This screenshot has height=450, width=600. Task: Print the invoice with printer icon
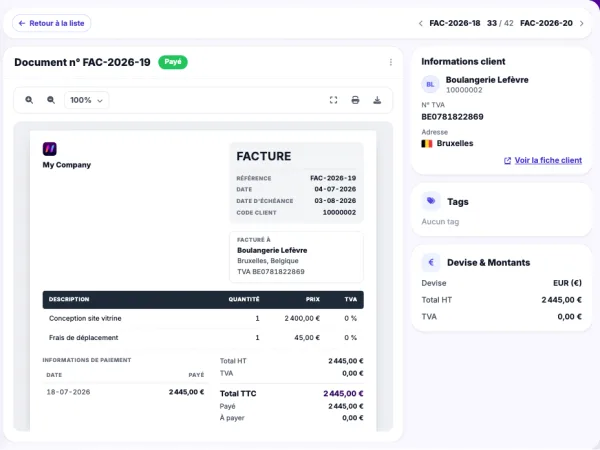[355, 100]
